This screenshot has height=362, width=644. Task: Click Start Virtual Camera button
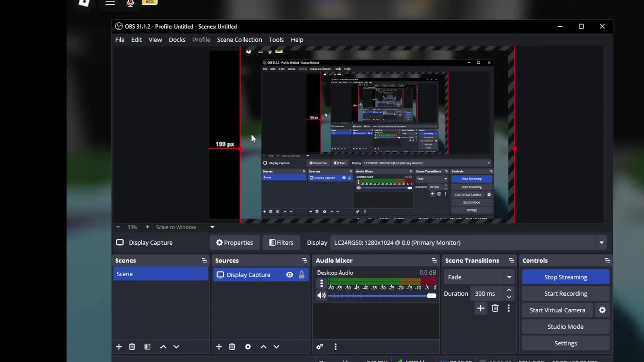pyautogui.click(x=557, y=310)
